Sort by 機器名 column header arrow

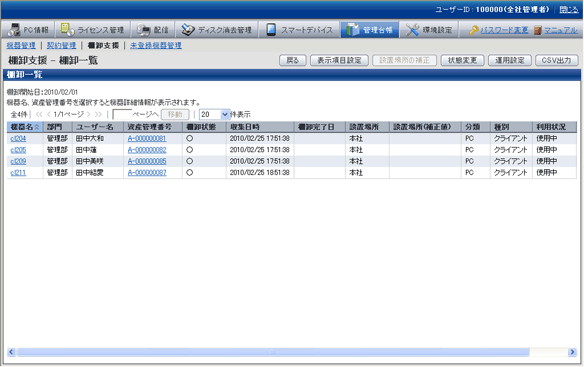(37, 127)
